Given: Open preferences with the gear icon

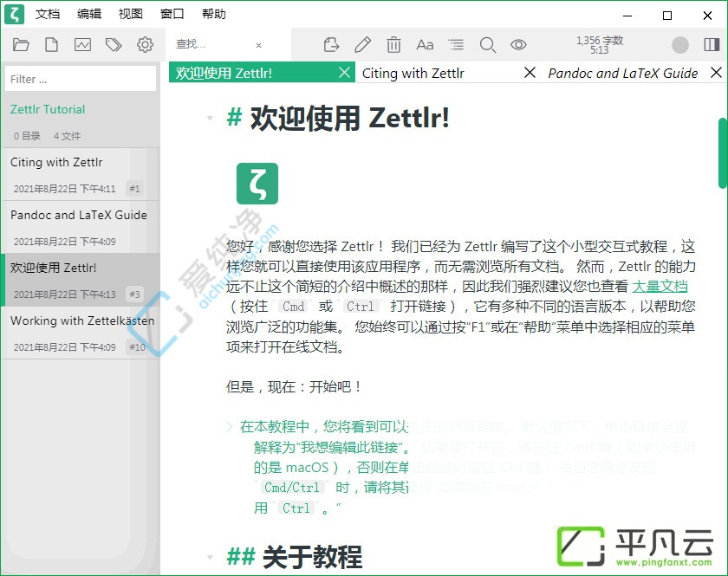Looking at the screenshot, I should 145,45.
